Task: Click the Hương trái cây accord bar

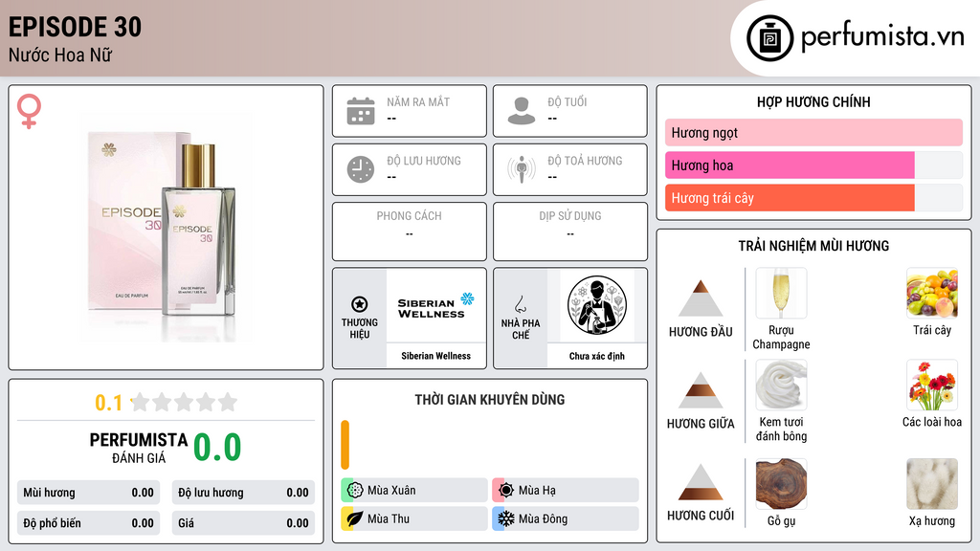Action: tap(813, 197)
